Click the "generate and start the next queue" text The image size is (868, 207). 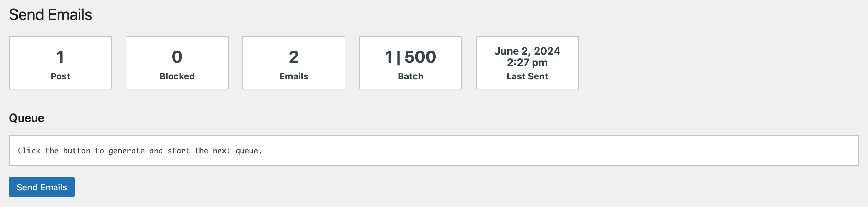point(185,151)
